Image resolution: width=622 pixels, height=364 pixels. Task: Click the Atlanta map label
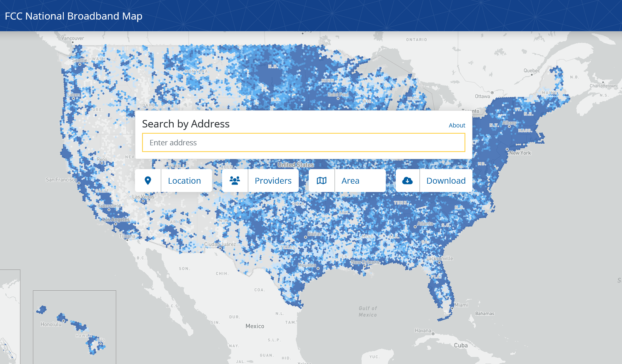(x=425, y=224)
